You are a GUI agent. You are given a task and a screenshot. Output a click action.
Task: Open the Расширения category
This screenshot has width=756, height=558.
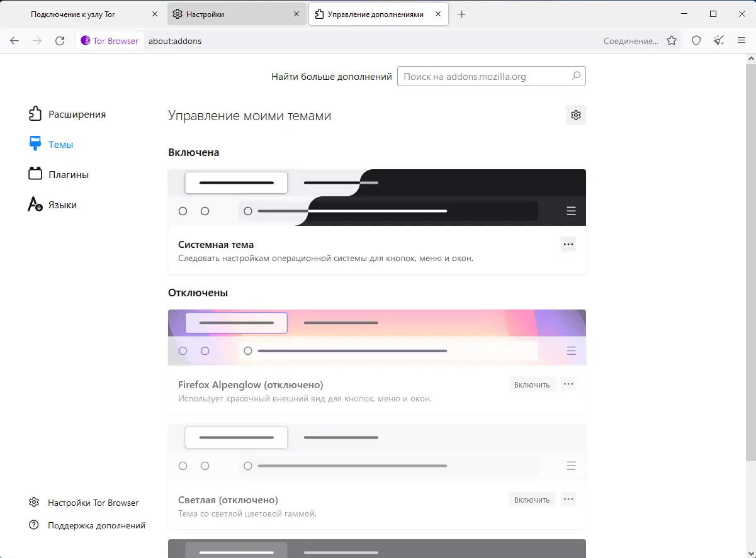(x=67, y=114)
